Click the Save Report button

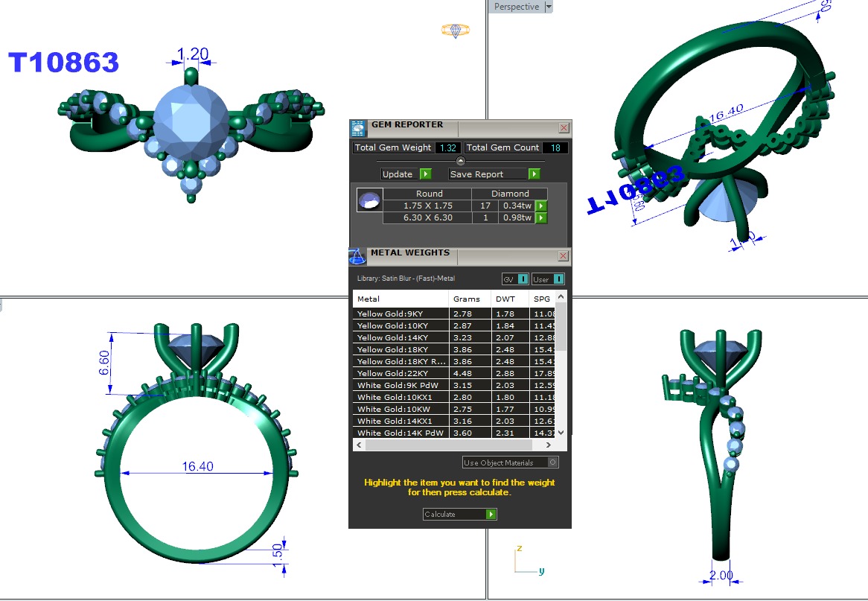pos(488,174)
